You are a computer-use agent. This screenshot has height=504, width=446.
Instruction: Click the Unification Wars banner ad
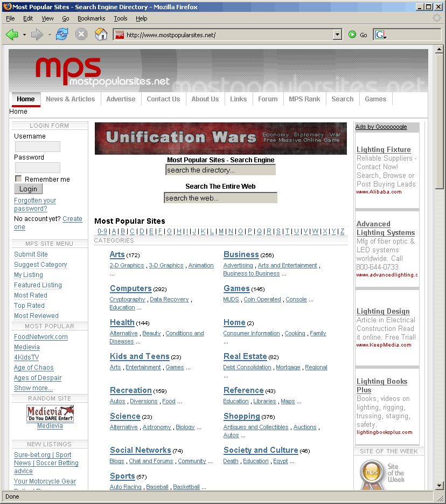[220, 139]
